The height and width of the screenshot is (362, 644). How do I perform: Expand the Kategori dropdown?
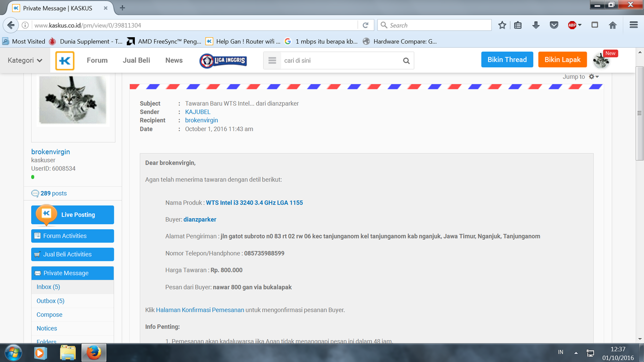pos(25,60)
